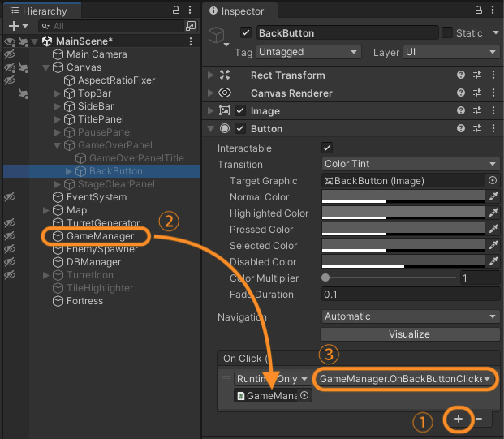Open presets for Rect Transform component

click(477, 75)
